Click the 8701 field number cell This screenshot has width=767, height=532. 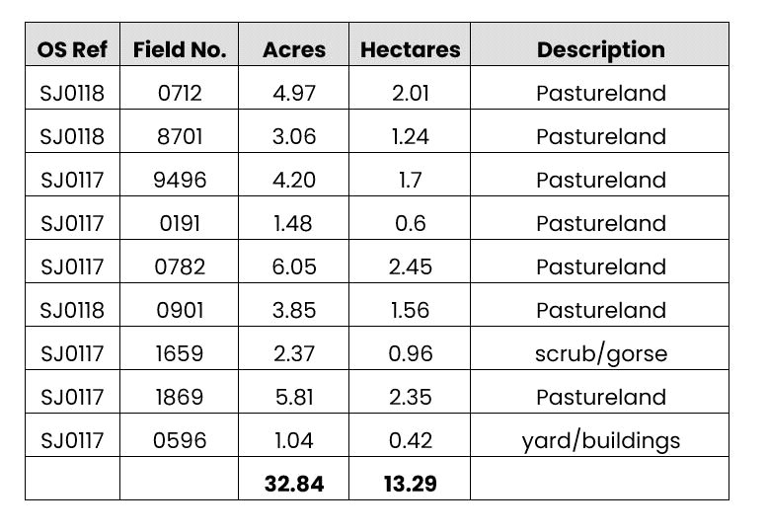[179, 137]
